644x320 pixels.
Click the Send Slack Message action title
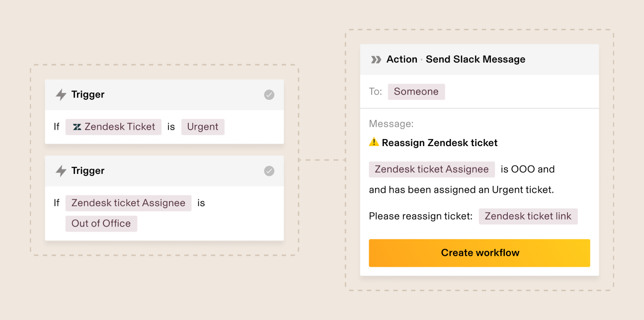point(476,60)
